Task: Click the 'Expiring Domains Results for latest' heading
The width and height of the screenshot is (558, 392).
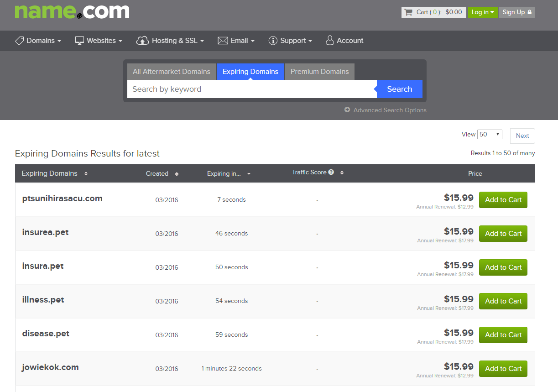Action: coord(87,154)
